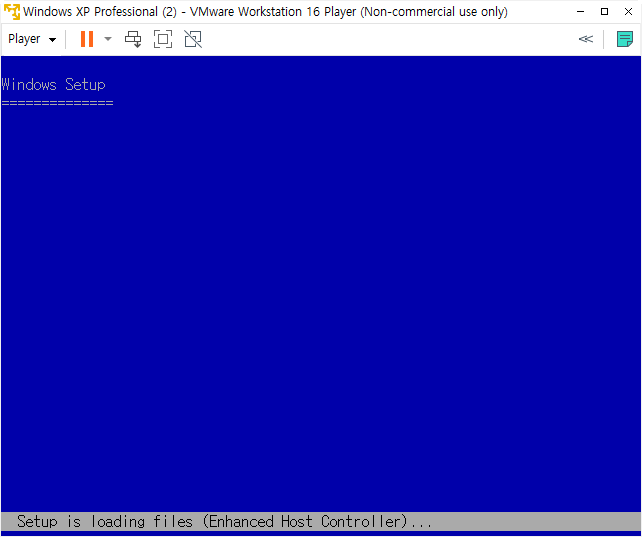This screenshot has height=537, width=642.
Task: Maximize the VMware Player window
Action: (604, 11)
